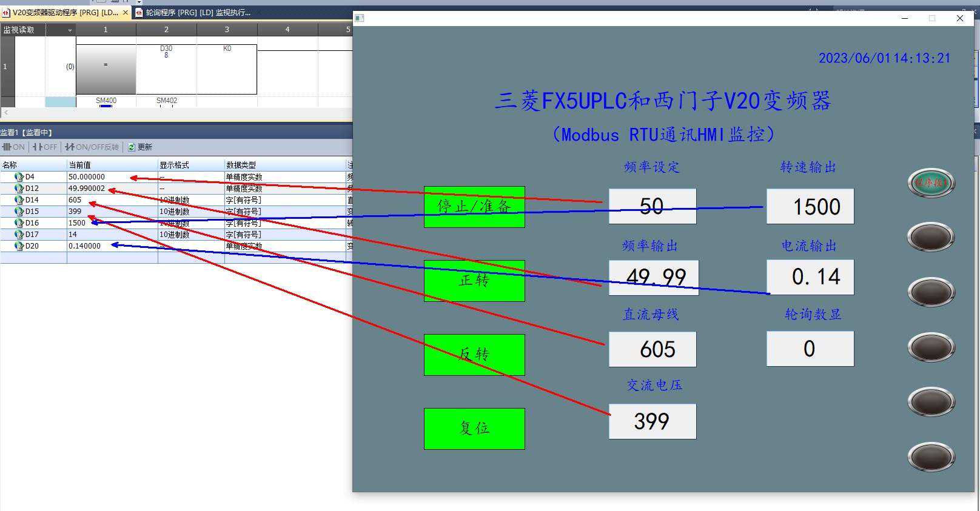Click the 更新 refresh icon
Screen dimensions: 980x511
(132, 147)
